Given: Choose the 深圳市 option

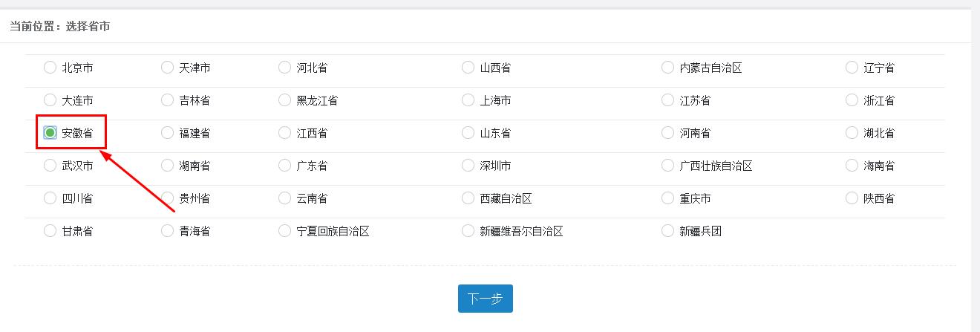Looking at the screenshot, I should point(468,166).
